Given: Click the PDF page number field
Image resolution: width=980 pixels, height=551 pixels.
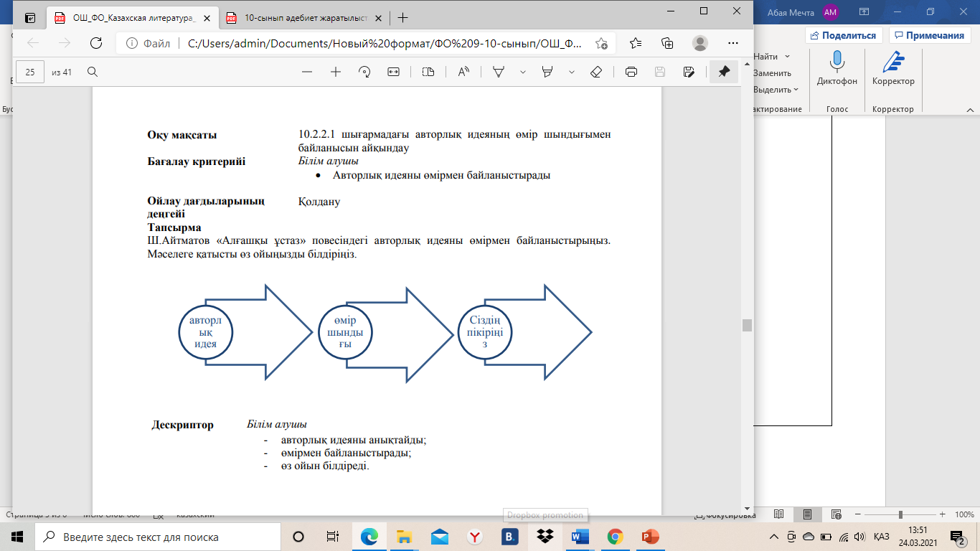Looking at the screenshot, I should point(30,72).
